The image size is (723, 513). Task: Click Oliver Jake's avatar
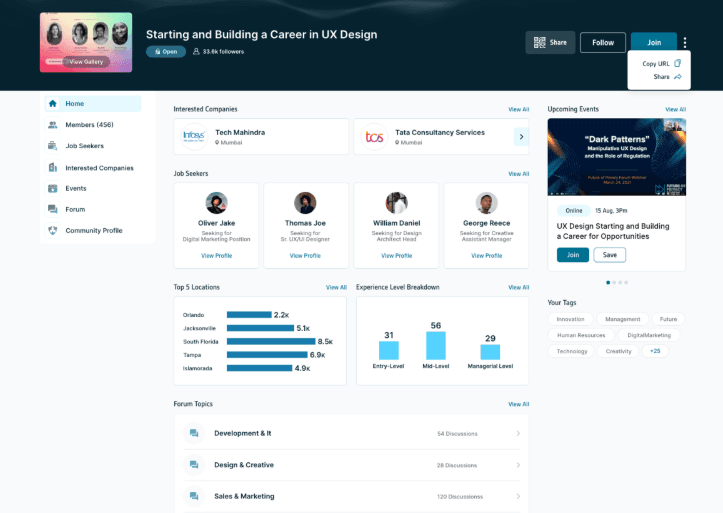point(216,203)
